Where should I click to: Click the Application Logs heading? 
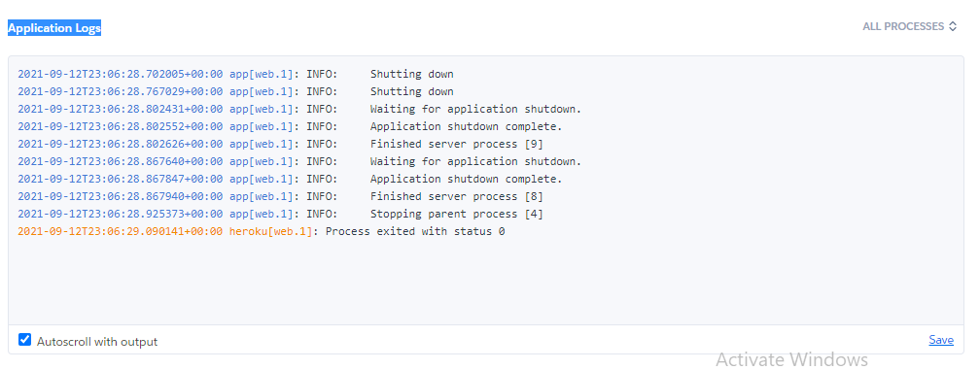pos(54,28)
